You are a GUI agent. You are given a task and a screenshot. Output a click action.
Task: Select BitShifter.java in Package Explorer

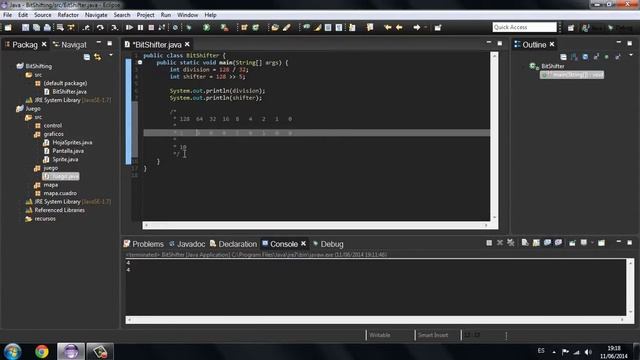tap(65, 91)
